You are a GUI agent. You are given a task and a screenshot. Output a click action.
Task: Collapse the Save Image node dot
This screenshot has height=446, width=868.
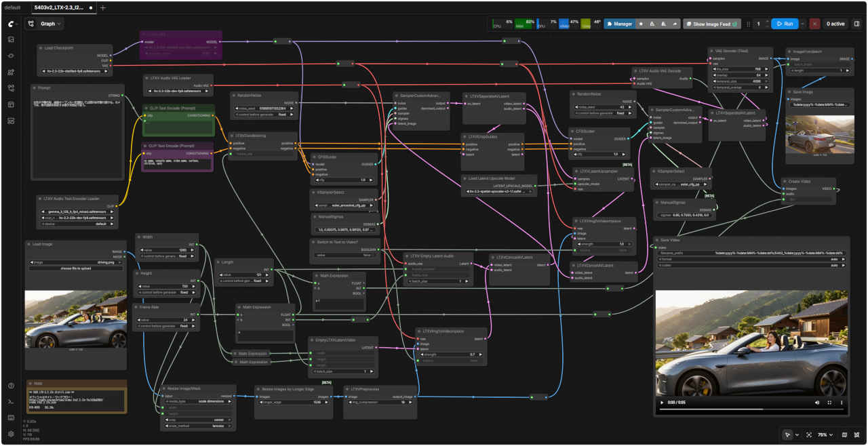[790, 91]
